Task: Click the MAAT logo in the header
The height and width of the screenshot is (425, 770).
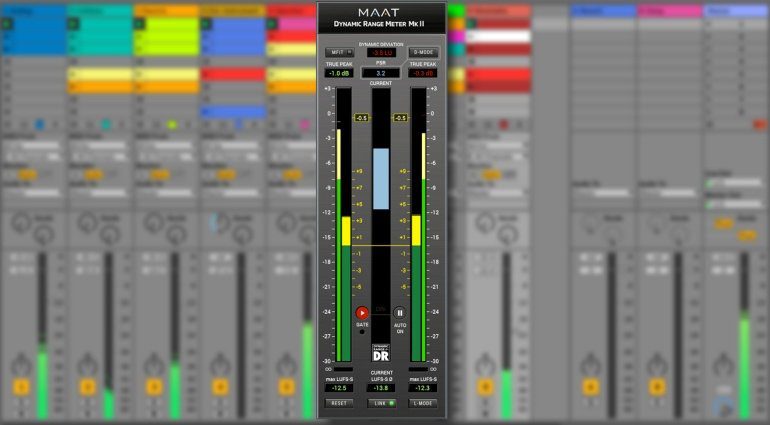Action: 381,13
